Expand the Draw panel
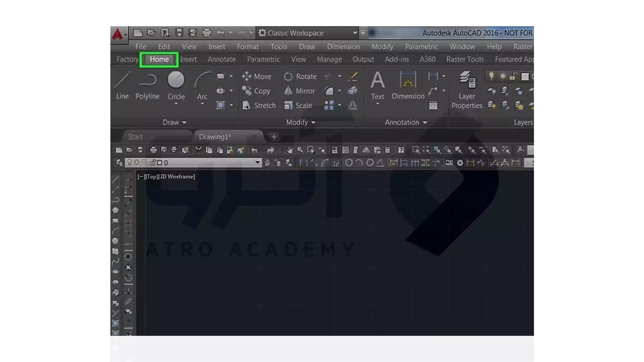Viewport: 644px width, 362px height. (x=174, y=122)
